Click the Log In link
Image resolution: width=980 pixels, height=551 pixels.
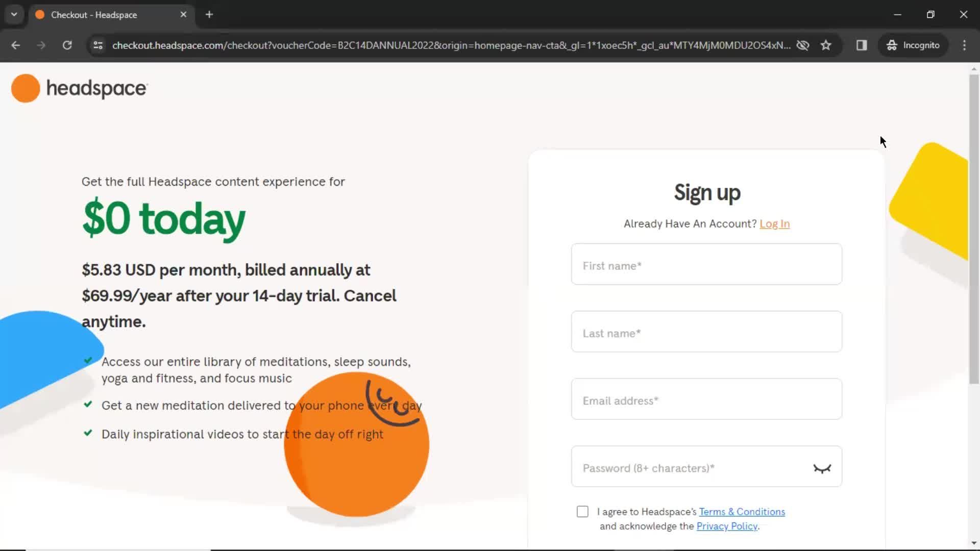coord(775,223)
